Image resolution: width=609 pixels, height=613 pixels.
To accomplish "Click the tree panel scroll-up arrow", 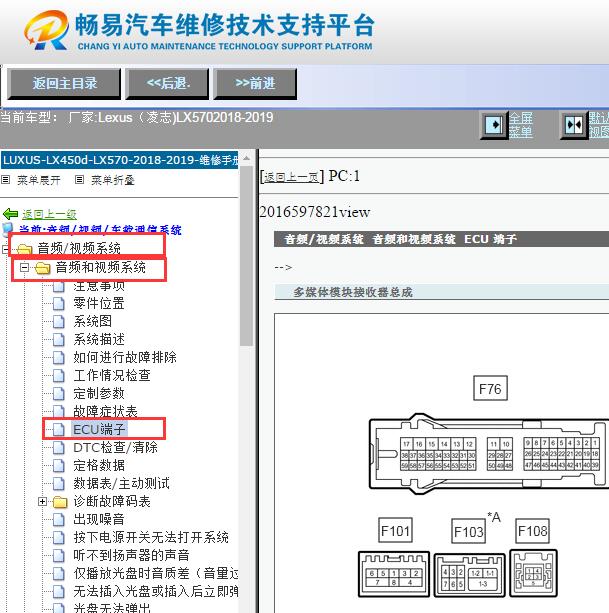I will pos(247,158).
